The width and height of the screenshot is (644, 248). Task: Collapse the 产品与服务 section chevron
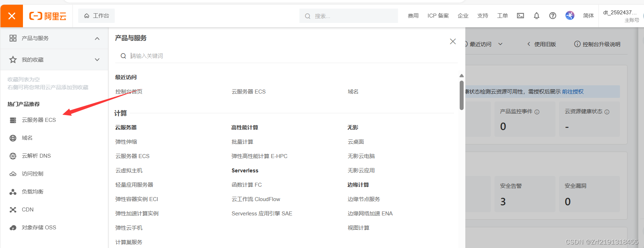97,38
